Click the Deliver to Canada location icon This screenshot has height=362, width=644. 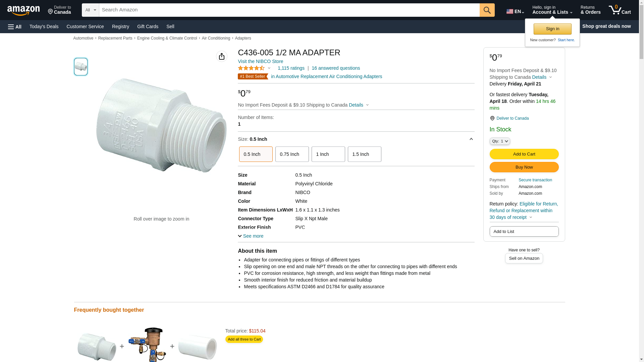[x=492, y=118]
